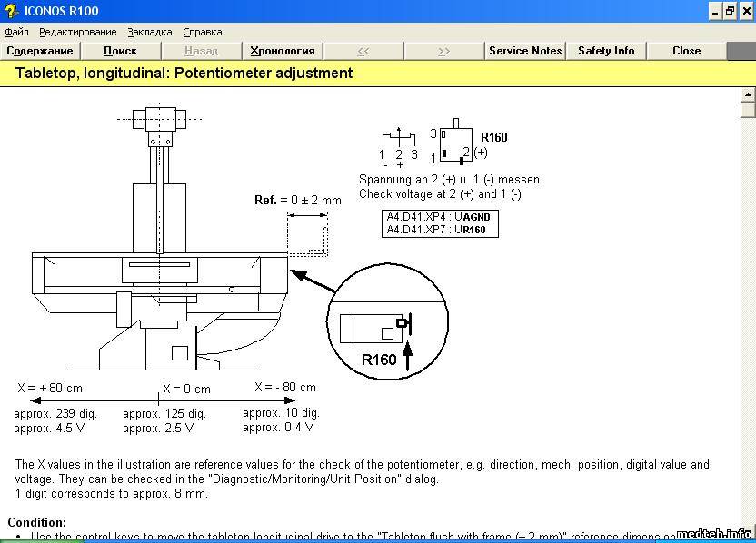This screenshot has height=543, width=756.
Task: Click the Close button in the toolbar
Action: pyautogui.click(x=686, y=51)
